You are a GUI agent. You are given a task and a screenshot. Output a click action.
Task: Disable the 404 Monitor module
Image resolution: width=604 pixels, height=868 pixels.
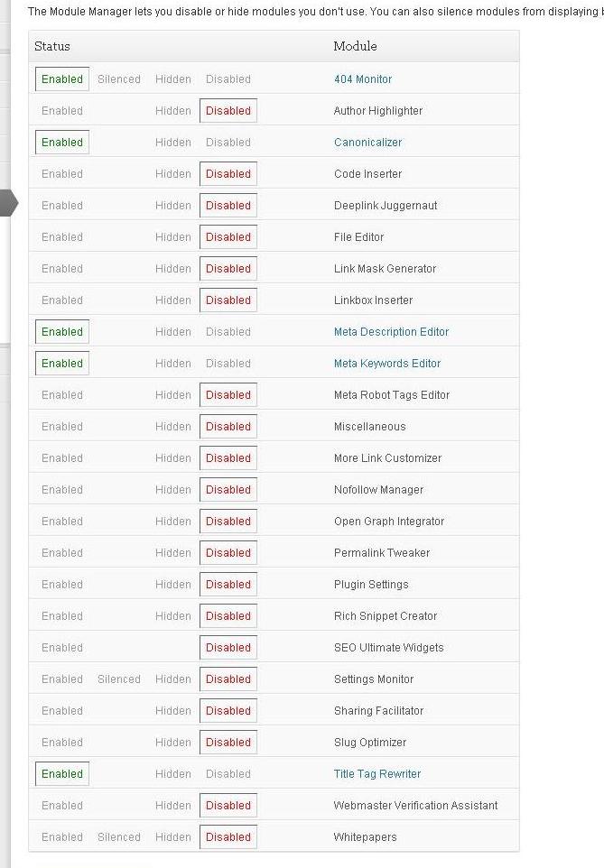coord(228,79)
